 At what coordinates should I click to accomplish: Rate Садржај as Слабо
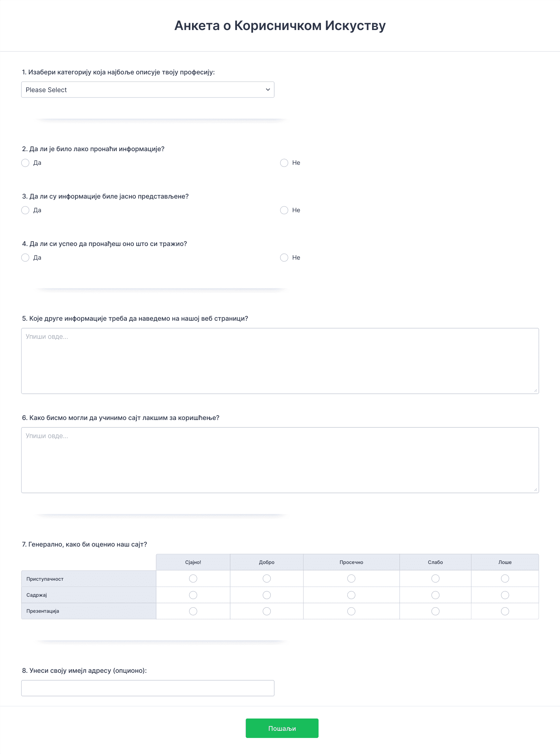[436, 595]
